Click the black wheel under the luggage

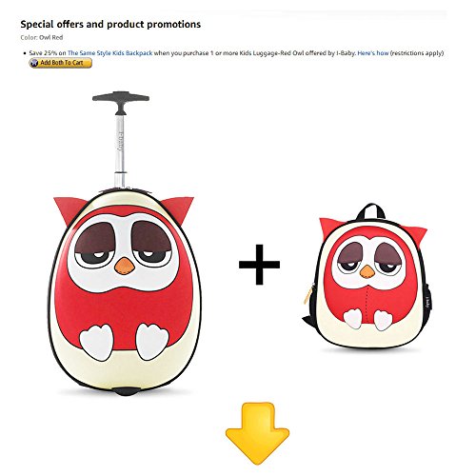(x=126, y=391)
